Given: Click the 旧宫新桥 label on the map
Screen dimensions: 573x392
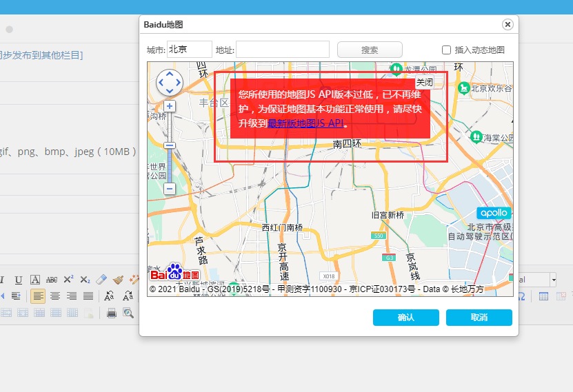Looking at the screenshot, I should (x=388, y=216).
